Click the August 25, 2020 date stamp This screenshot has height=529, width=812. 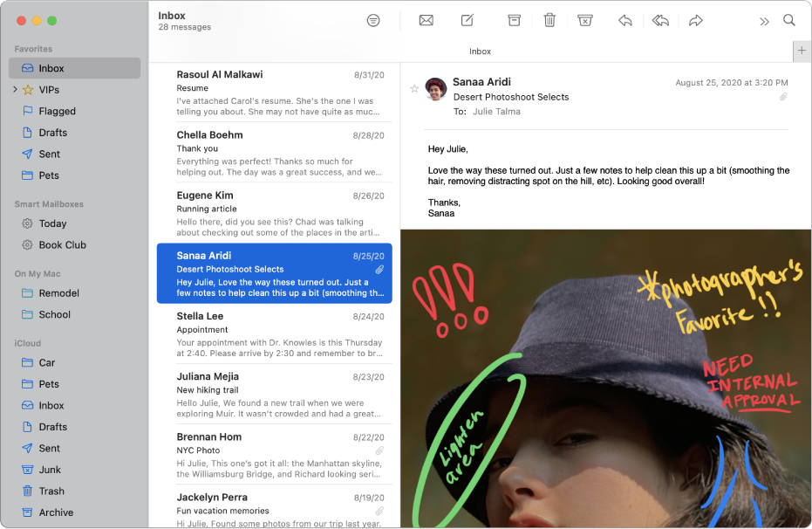(x=731, y=82)
